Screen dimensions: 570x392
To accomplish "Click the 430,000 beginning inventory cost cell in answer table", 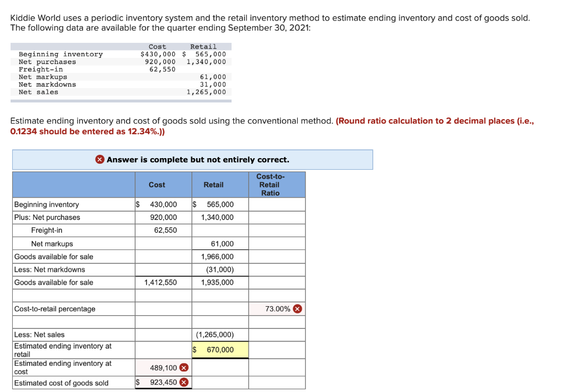I will click(x=164, y=204).
